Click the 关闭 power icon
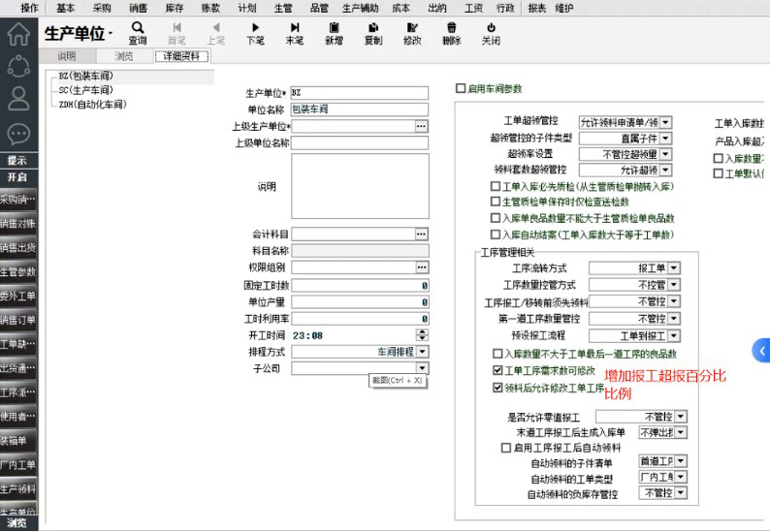770x532 pixels. 491,33
